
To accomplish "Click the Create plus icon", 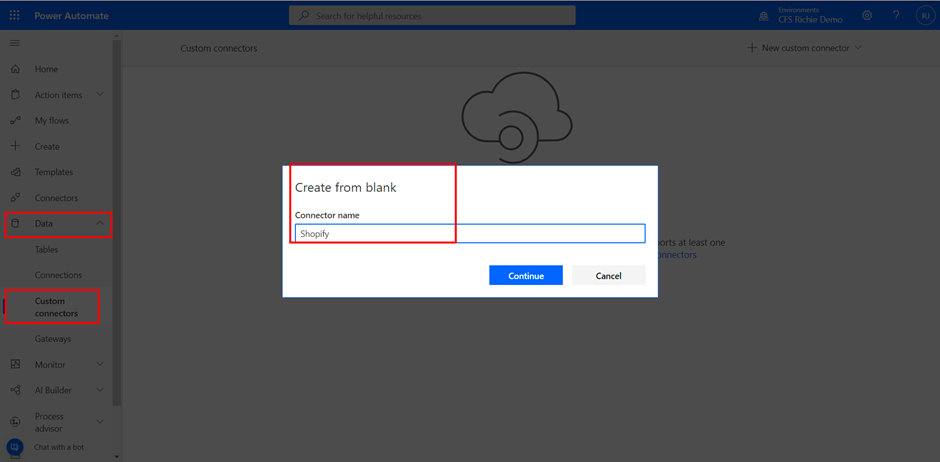I will click(x=16, y=146).
